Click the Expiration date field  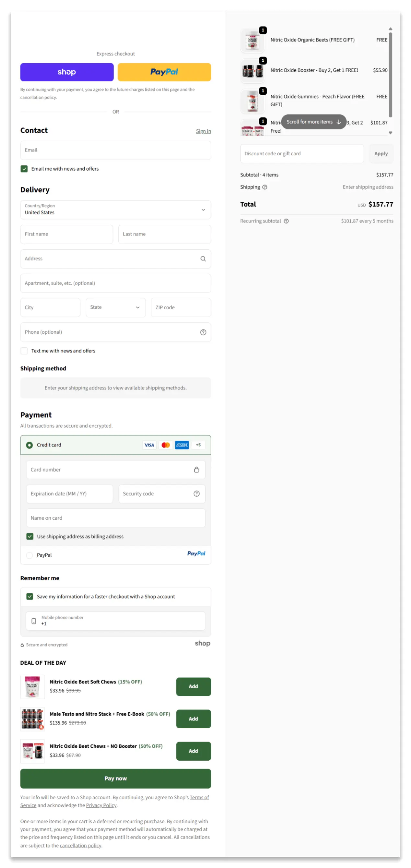69,494
